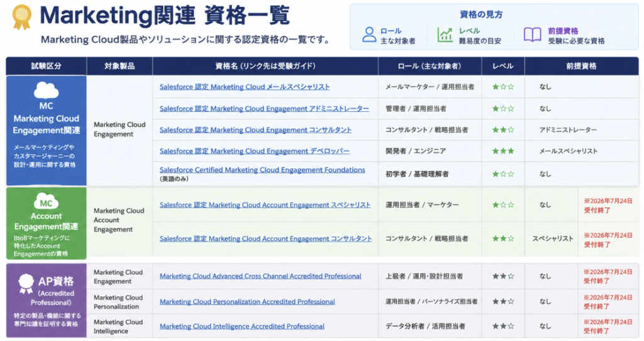Click the 資格名 column header
The width and height of the screenshot is (644, 341).
(265, 66)
